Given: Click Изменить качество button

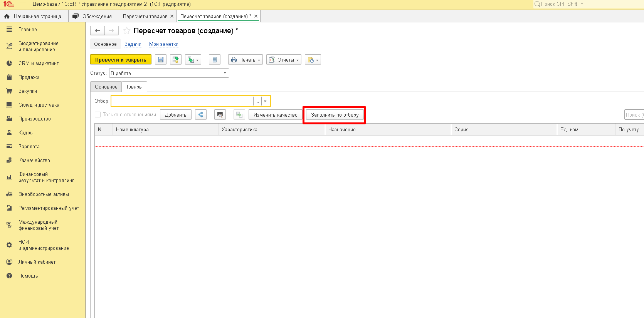Looking at the screenshot, I should tap(276, 115).
